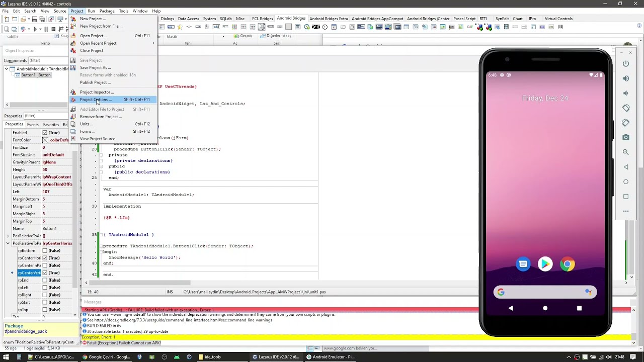644x362 pixels.
Task: Raise emulator volume with the volume up icon
Action: click(626, 78)
